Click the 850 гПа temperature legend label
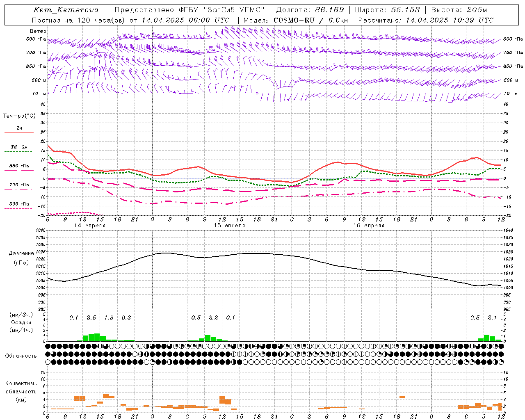 pyautogui.click(x=19, y=166)
